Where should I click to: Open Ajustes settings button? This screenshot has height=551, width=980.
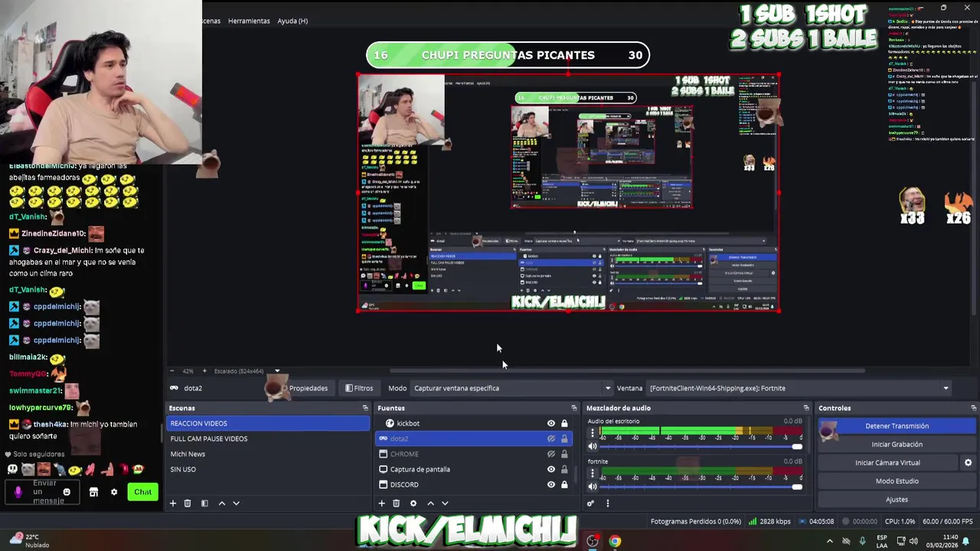click(897, 500)
